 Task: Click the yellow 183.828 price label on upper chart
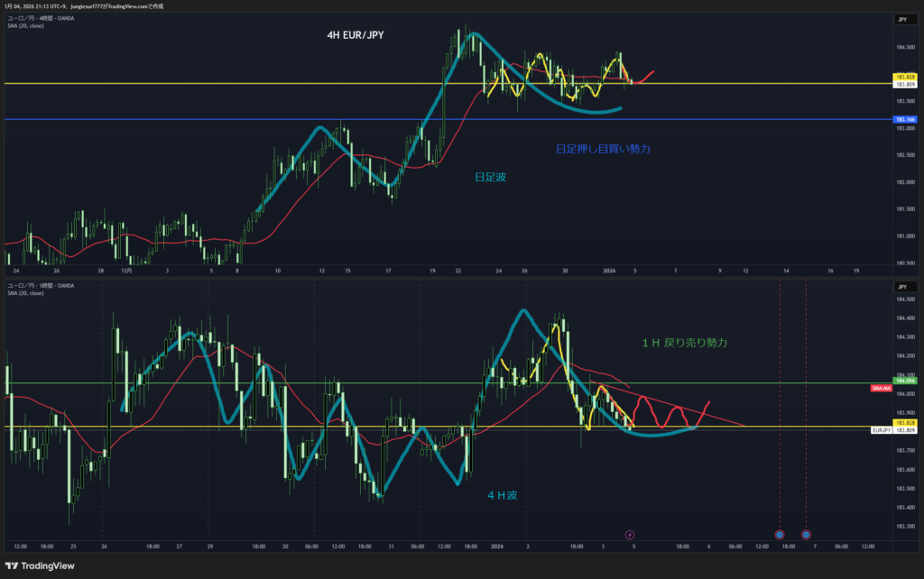(x=904, y=78)
